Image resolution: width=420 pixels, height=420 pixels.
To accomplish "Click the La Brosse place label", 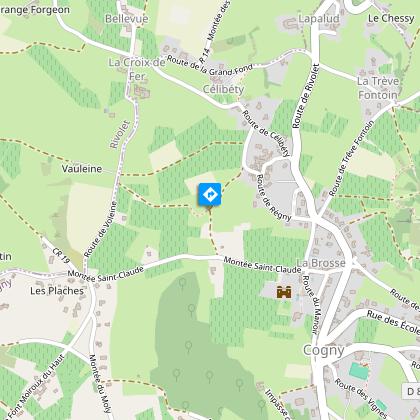I will (321, 263).
